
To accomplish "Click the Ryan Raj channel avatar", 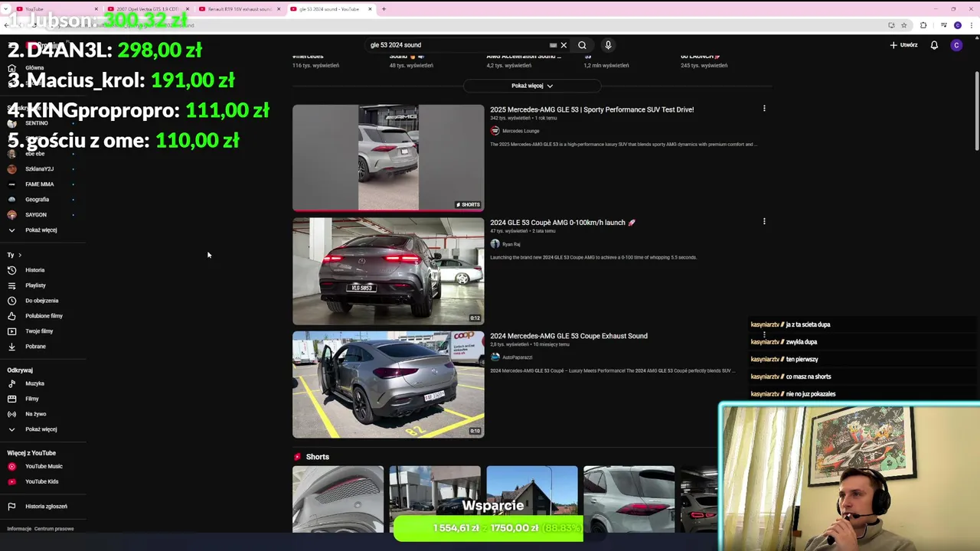I will 495,244.
